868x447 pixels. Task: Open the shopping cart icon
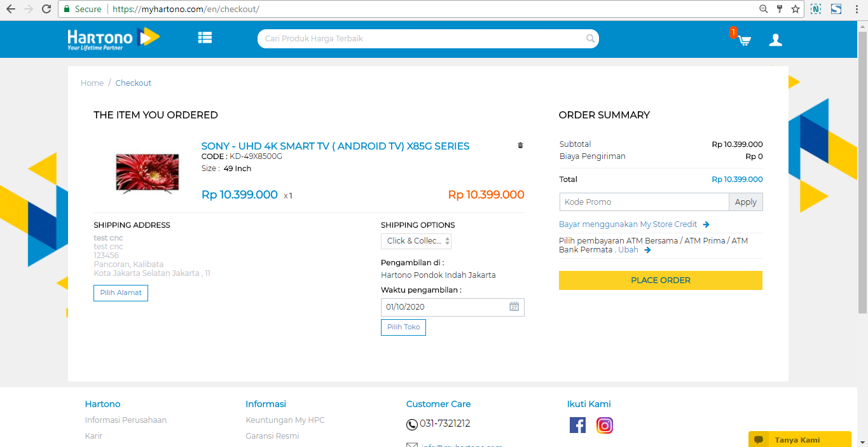(743, 40)
